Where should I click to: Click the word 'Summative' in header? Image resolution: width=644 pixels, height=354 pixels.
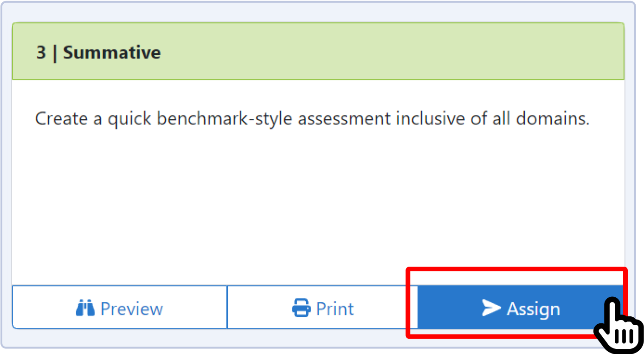tap(112, 52)
